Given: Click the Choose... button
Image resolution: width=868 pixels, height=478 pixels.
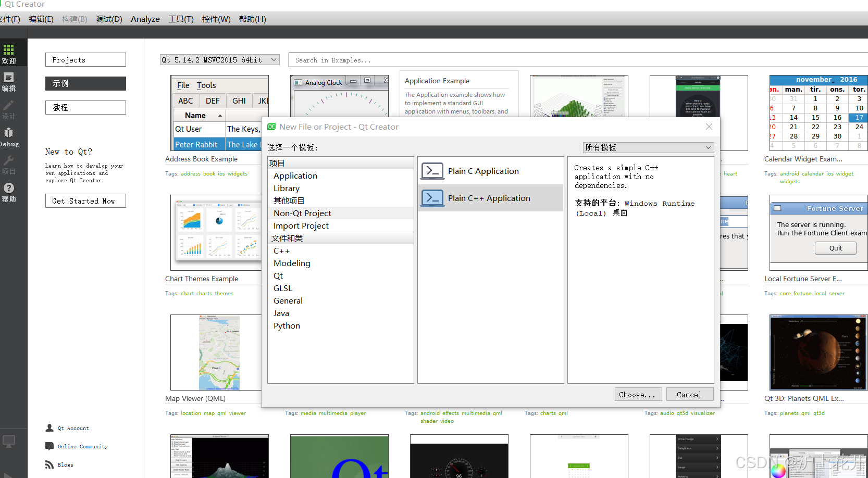Looking at the screenshot, I should (x=638, y=395).
